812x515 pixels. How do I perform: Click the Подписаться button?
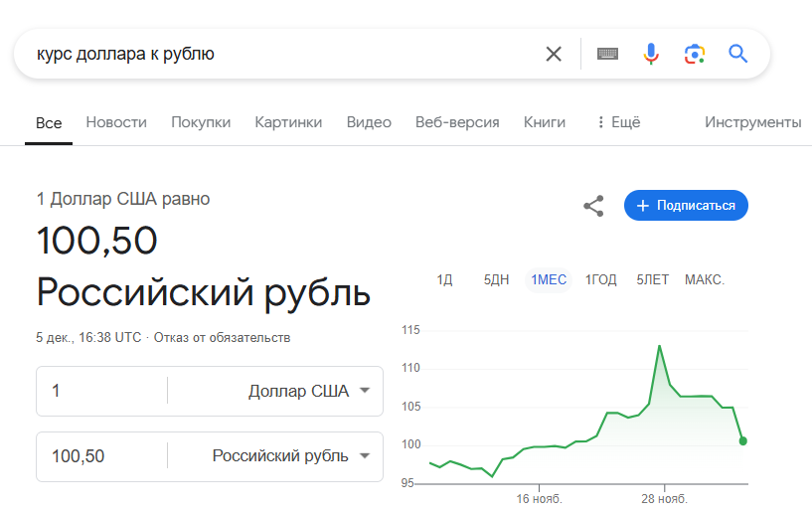click(686, 206)
